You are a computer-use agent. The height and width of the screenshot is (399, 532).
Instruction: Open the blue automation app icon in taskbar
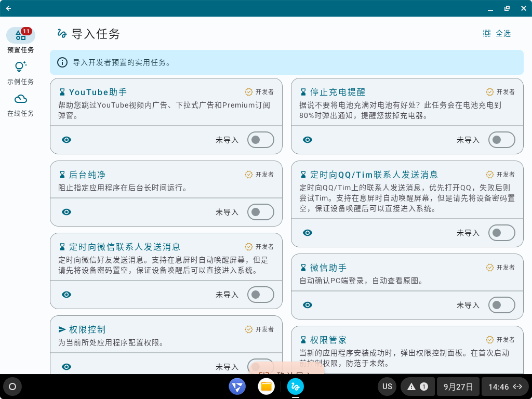(295, 387)
